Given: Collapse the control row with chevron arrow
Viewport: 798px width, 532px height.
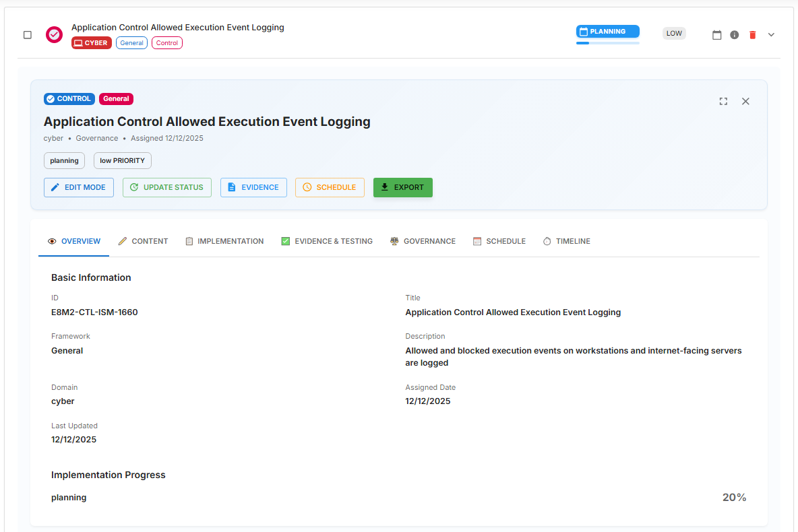Looking at the screenshot, I should [x=771, y=35].
